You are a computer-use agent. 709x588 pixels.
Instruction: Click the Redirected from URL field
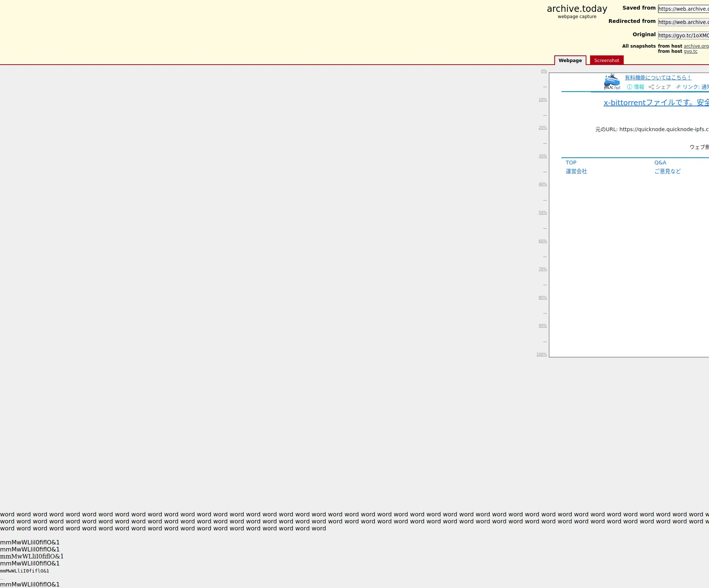tap(683, 22)
